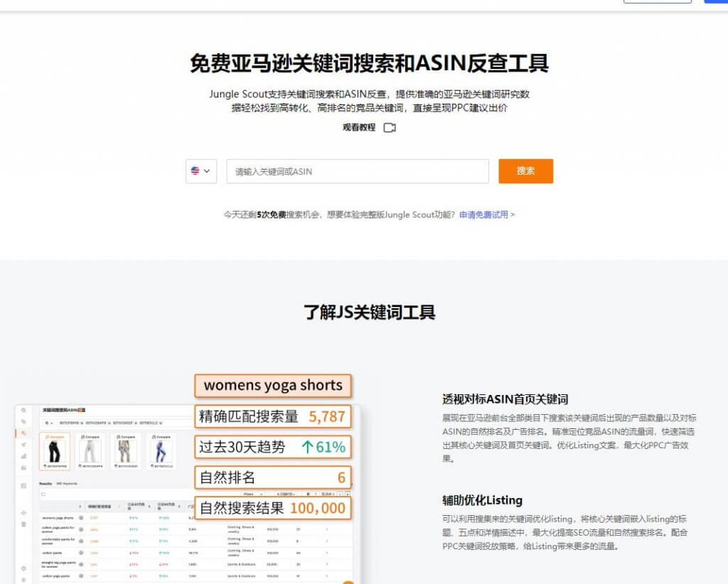This screenshot has height=584, width=728.
Task: Click the 'womens yoga shorts' label
Action: tap(273, 386)
